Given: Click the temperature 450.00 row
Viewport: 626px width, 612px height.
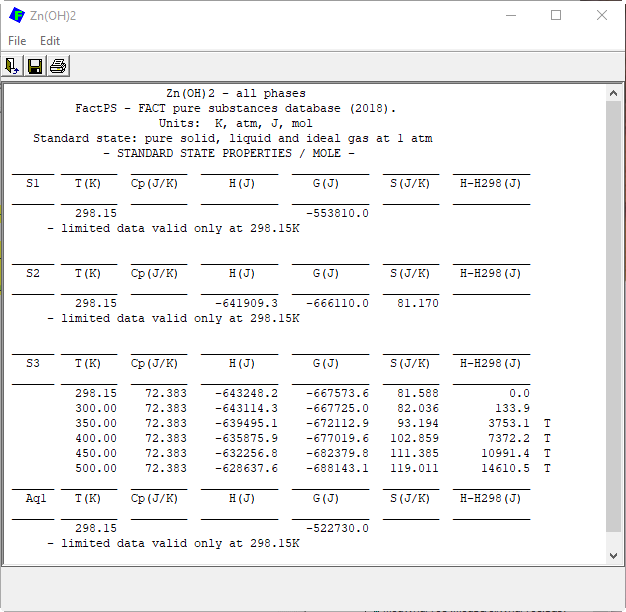Looking at the screenshot, I should (x=96, y=453).
